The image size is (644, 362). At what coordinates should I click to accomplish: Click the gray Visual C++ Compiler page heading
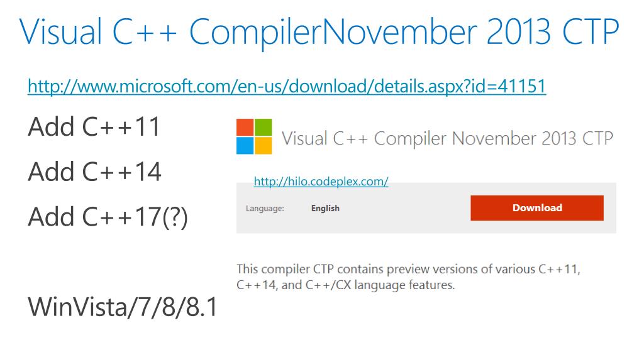(447, 139)
